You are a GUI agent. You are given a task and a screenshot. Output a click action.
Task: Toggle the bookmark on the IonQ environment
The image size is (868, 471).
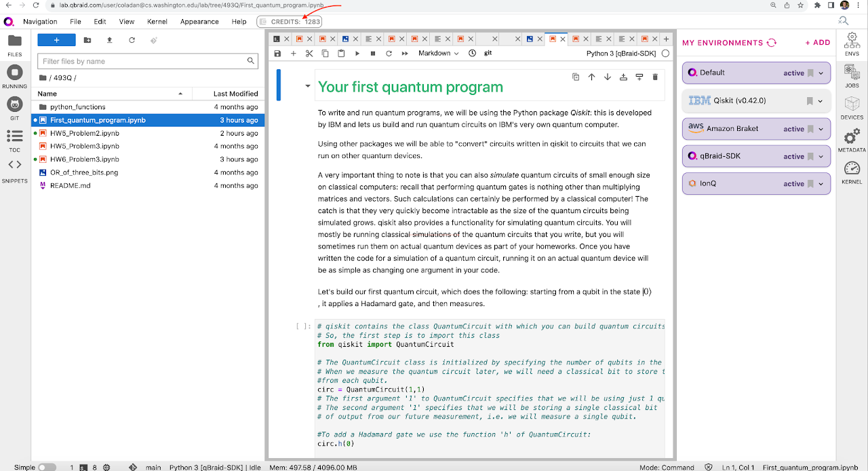[x=810, y=184]
